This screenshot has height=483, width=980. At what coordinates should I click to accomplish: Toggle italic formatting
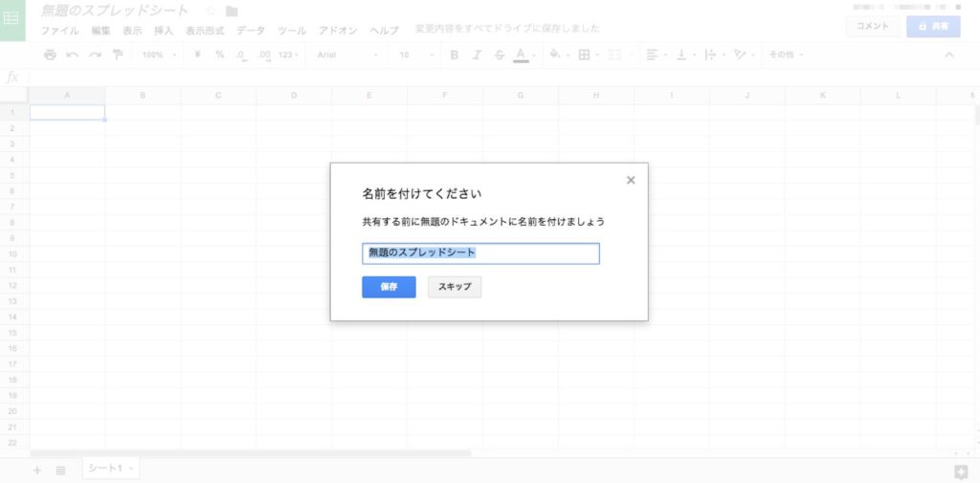(x=477, y=55)
